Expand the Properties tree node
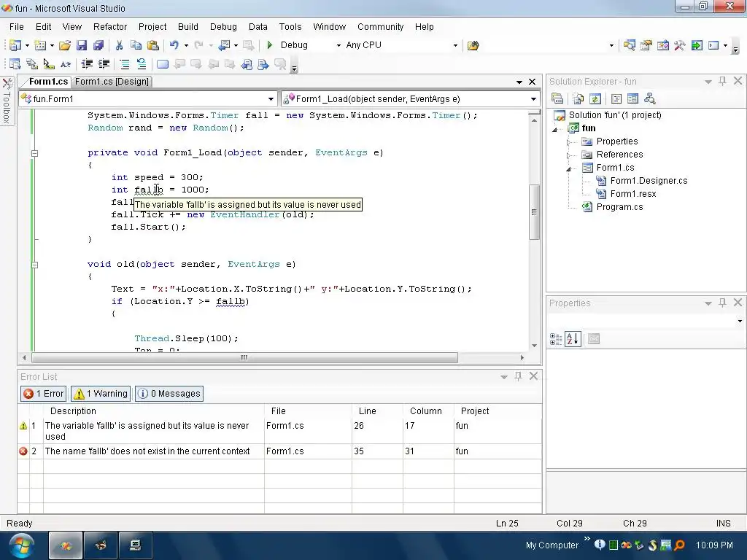Image resolution: width=747 pixels, height=560 pixels. [568, 142]
